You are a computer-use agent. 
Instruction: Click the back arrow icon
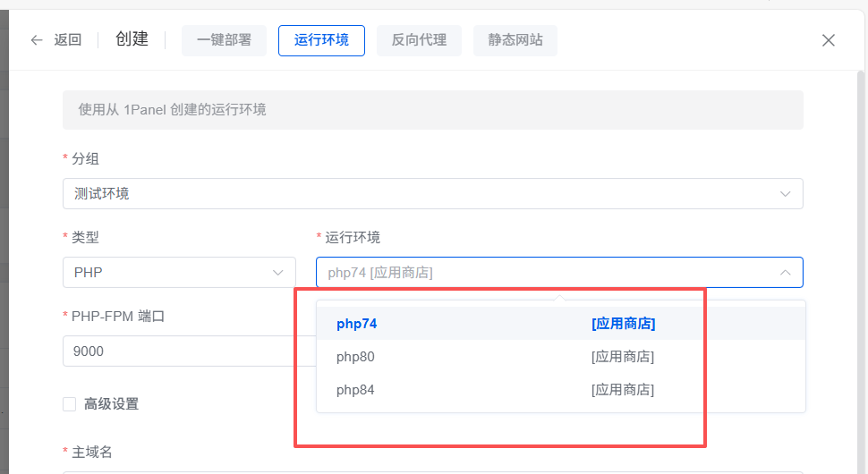37,40
